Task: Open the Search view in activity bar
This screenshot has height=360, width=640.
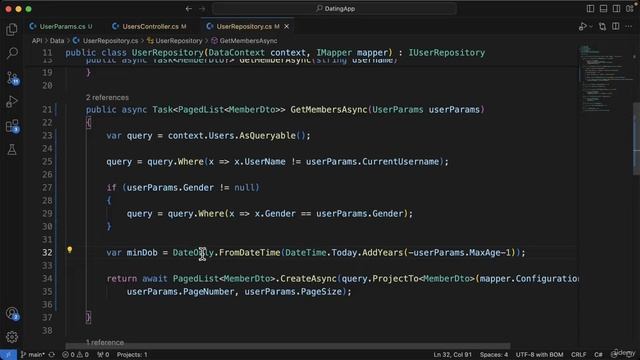Action: pos(12,53)
